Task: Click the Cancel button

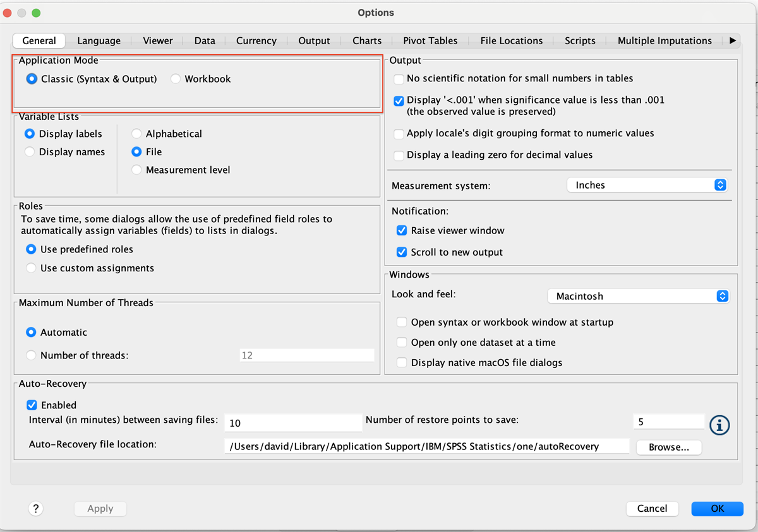Action: coord(652,509)
